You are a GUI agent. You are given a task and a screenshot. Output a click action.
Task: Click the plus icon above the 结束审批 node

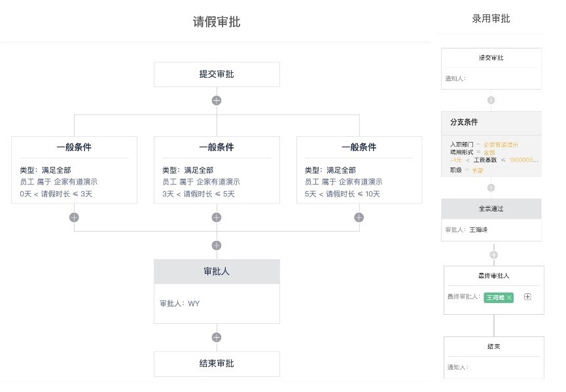(x=217, y=338)
